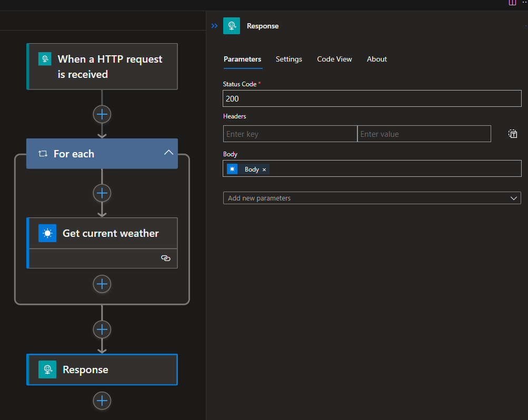The image size is (528, 420).
Task: Toggle the split layout icon at top right
Action: coord(512,3)
